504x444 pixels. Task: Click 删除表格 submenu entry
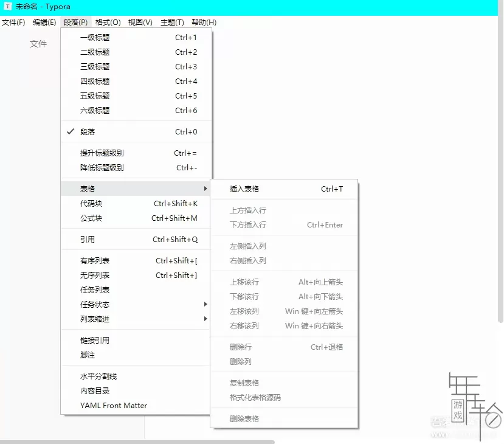(x=284, y=418)
